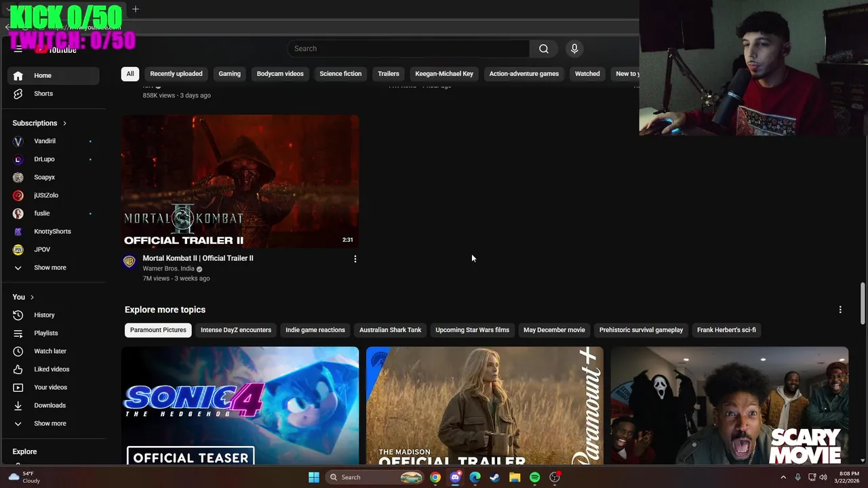Open Steam from the taskbar
Image resolution: width=868 pixels, height=488 pixels.
point(495,477)
